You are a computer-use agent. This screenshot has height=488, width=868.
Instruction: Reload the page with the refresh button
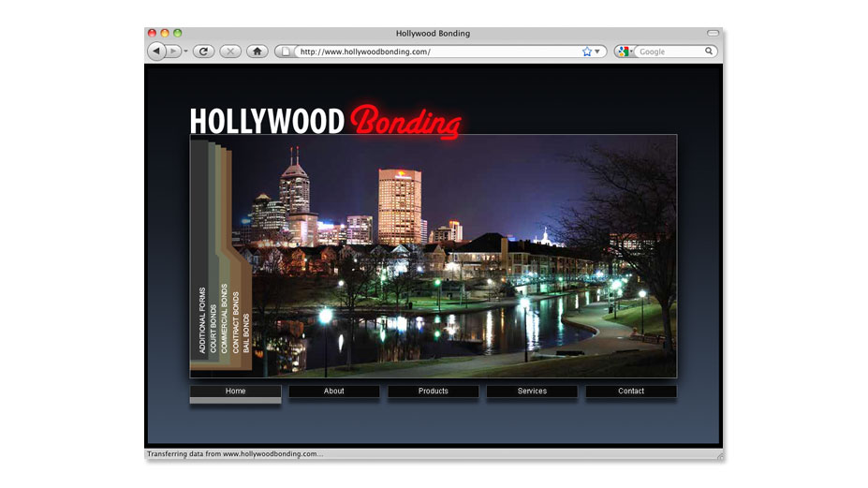click(204, 52)
